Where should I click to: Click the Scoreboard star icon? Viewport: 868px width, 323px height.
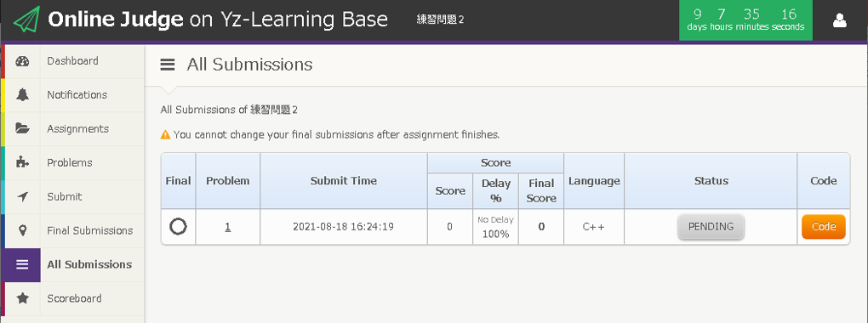(22, 298)
